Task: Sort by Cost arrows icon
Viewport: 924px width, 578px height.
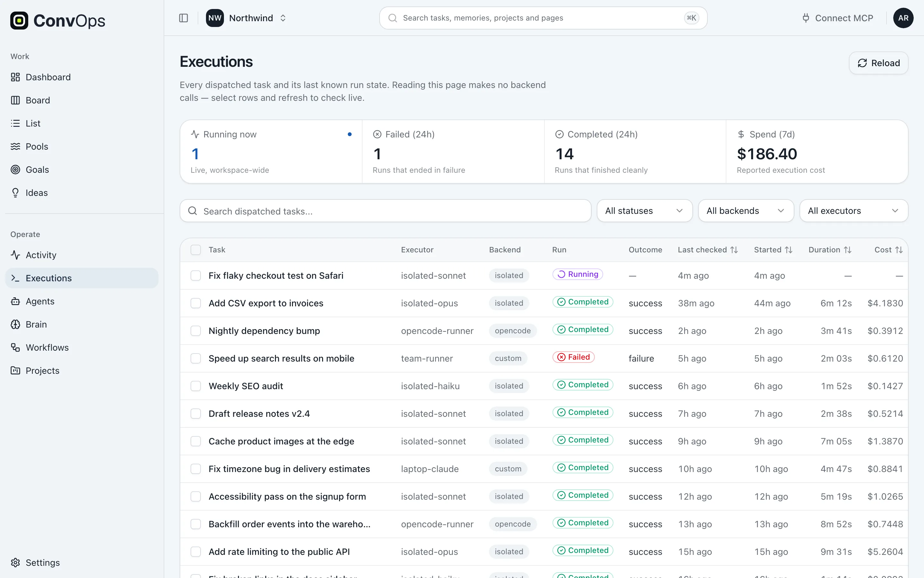Action: click(899, 250)
